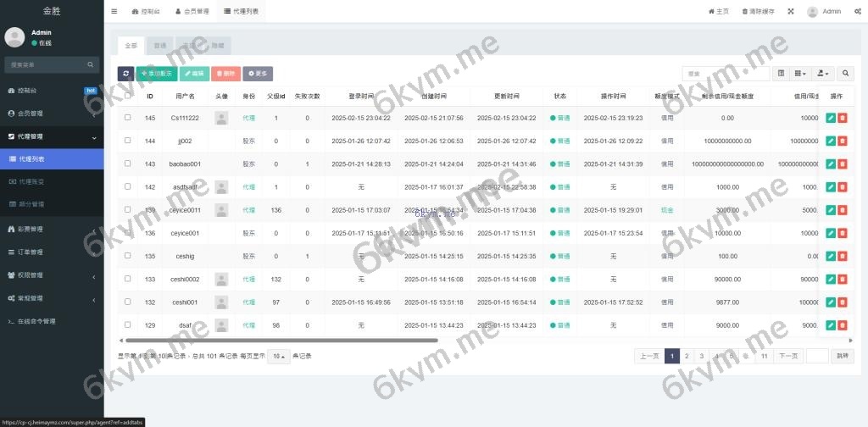Open the page size 10 dropdown

click(x=279, y=356)
